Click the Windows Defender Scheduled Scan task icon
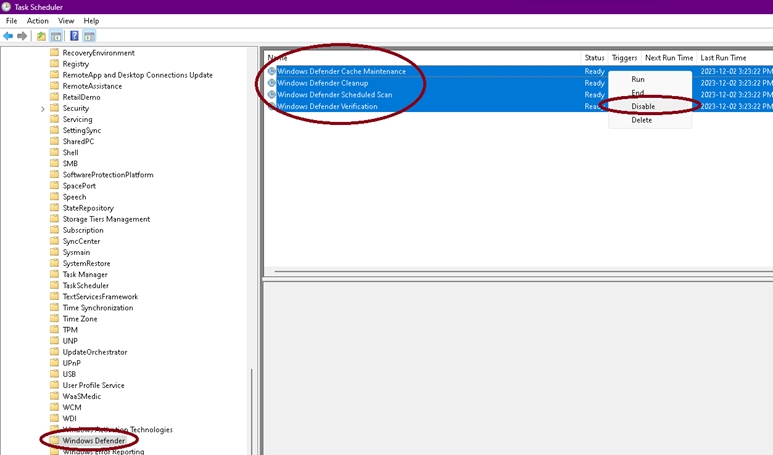Screen dimensions: 773x455 tap(271, 95)
